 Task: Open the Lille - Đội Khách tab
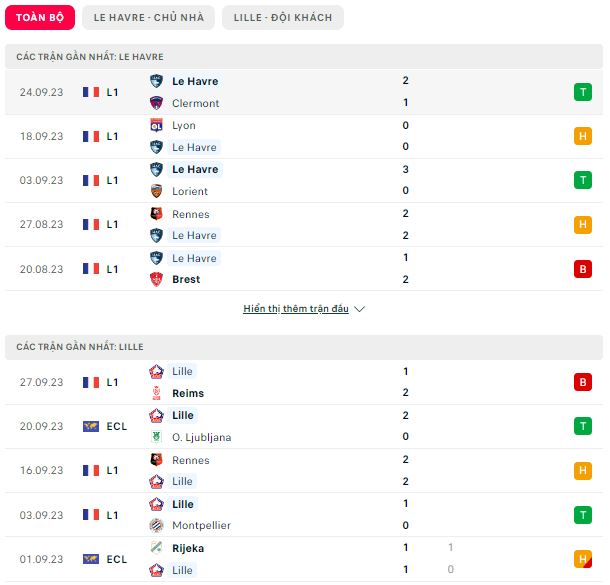click(x=283, y=18)
